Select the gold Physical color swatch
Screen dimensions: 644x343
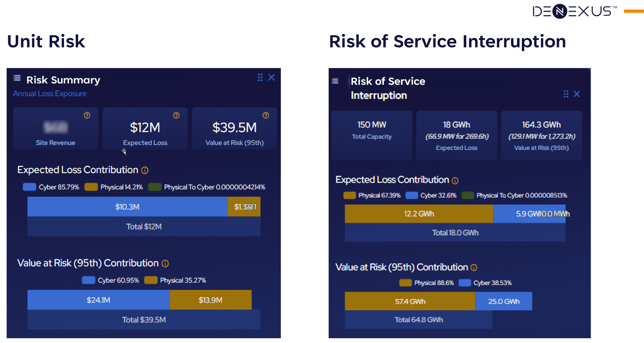click(91, 187)
